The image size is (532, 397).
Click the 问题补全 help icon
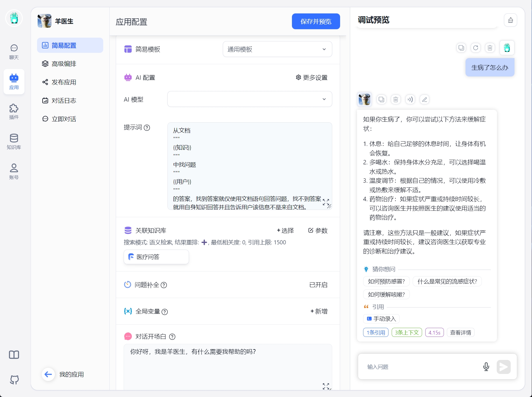[x=164, y=285]
